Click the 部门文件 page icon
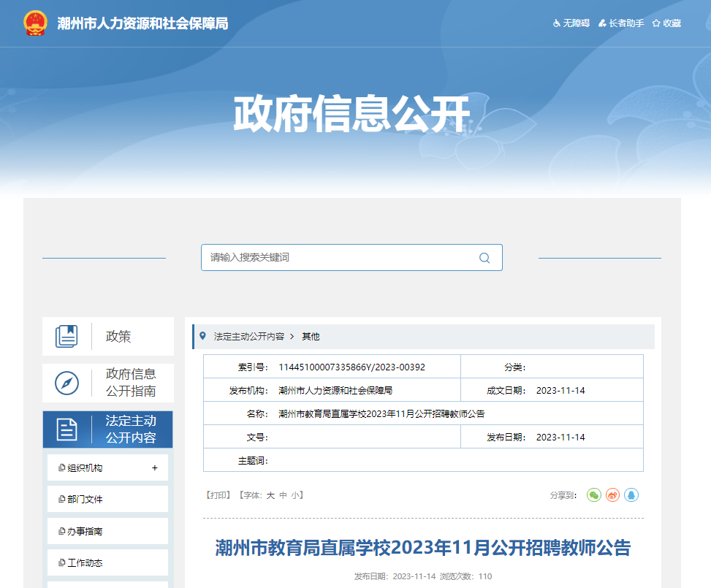711x588 pixels. coord(61,499)
